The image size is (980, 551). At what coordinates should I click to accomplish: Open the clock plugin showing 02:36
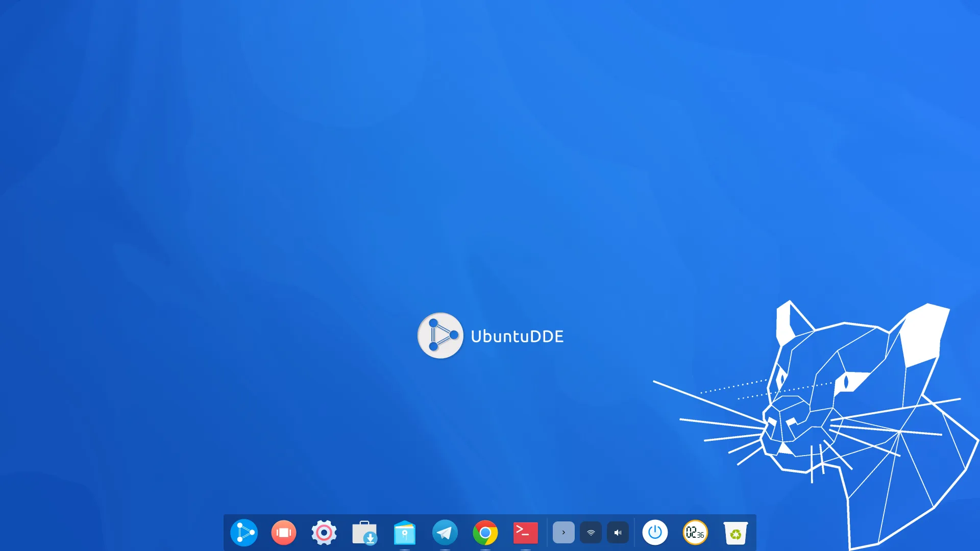pyautogui.click(x=695, y=532)
